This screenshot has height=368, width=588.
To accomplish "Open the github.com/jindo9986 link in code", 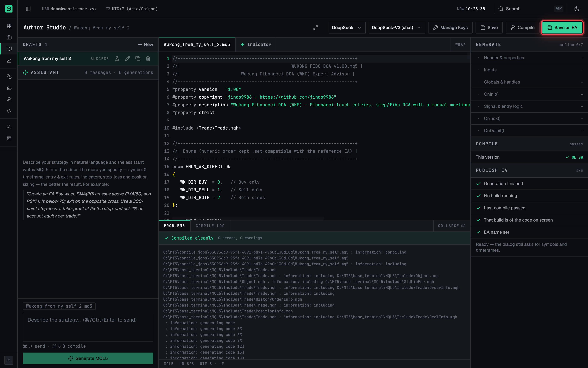I will coord(296,97).
